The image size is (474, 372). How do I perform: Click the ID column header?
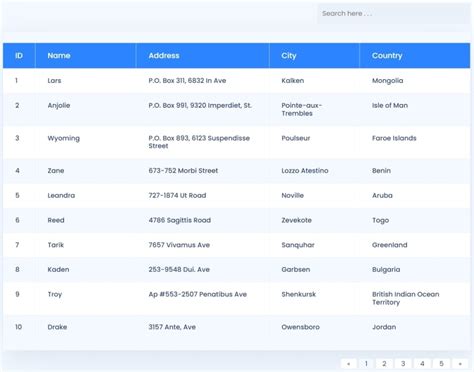(19, 56)
